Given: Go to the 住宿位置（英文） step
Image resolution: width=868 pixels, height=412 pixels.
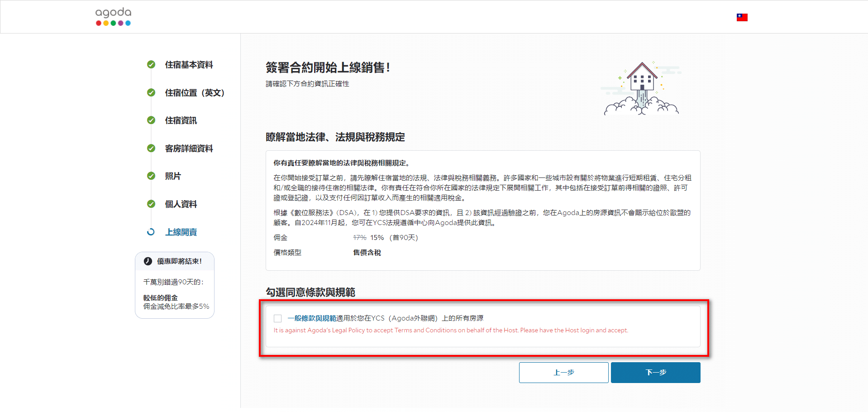Looking at the screenshot, I should 195,93.
